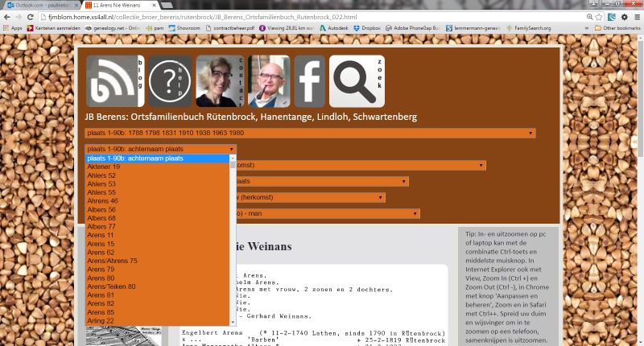This screenshot has width=644, height=346.
Task: Open the help question mark icon
Action: [170, 81]
